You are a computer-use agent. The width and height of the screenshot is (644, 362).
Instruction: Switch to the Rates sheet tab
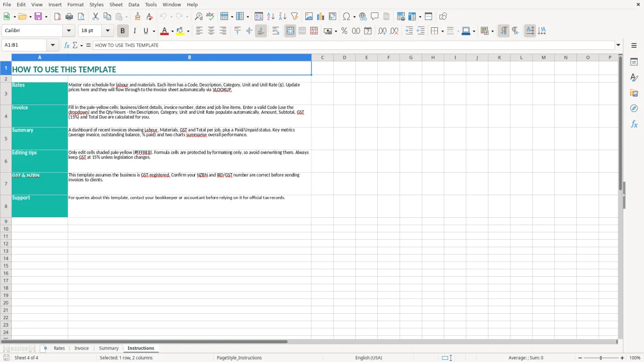(x=59, y=348)
